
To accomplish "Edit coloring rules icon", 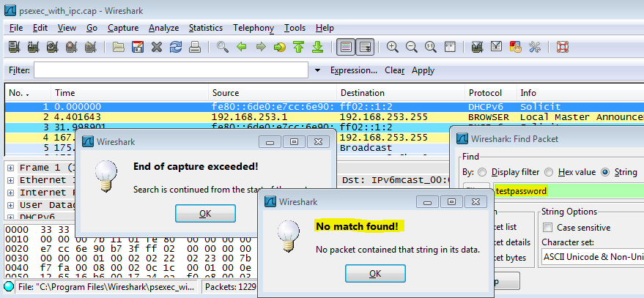I will (x=516, y=47).
